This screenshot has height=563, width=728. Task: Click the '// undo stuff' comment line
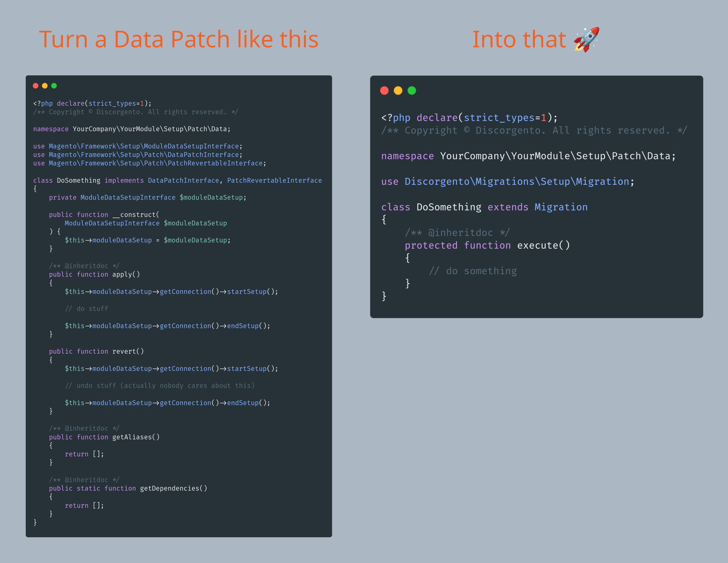tap(160, 386)
